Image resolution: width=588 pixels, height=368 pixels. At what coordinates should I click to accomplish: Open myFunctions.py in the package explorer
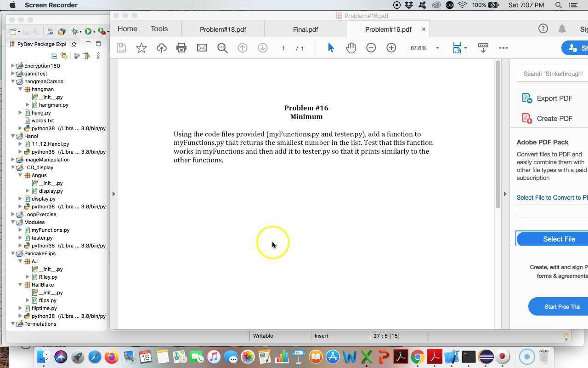point(51,230)
